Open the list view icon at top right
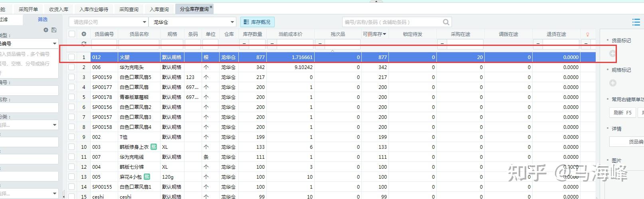The width and height of the screenshot is (644, 199). click(x=636, y=22)
